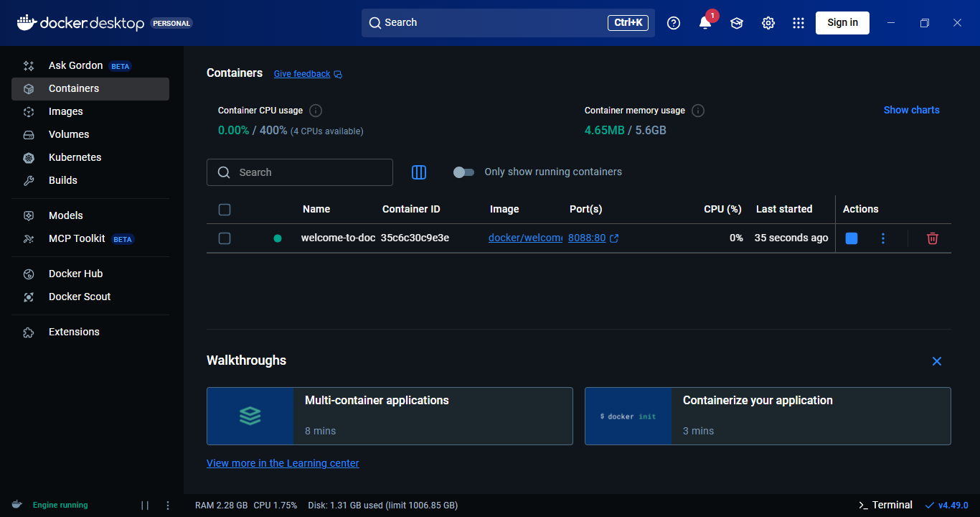The width and height of the screenshot is (980, 517).
Task: Delete the welcome-to-doc container
Action: point(932,238)
